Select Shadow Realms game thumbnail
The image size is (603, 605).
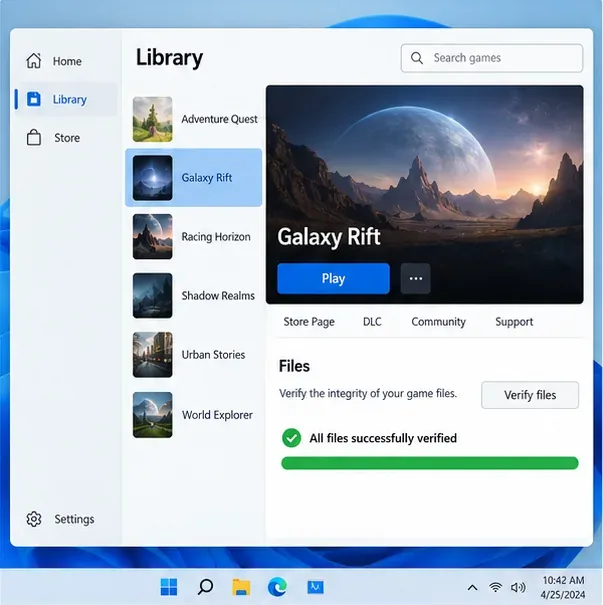pyautogui.click(x=152, y=296)
